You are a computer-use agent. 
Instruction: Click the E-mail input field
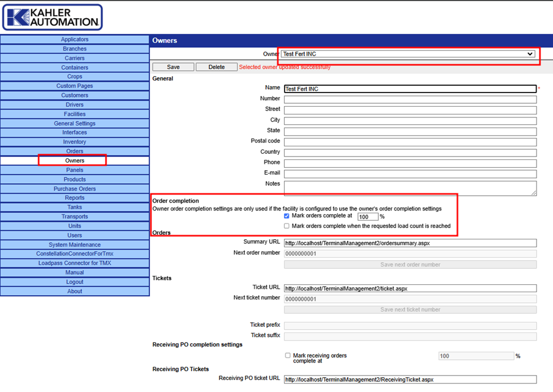410,174
